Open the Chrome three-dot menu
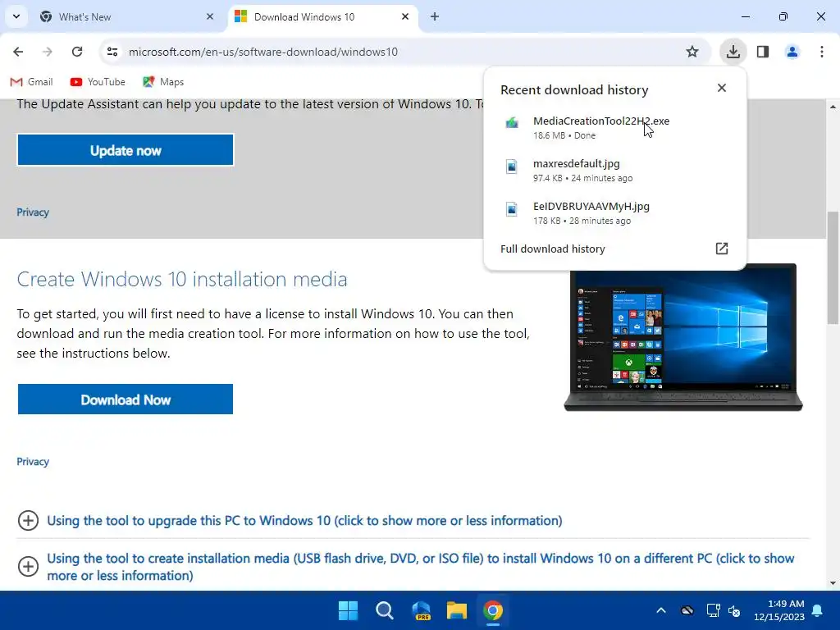Image resolution: width=840 pixels, height=630 pixels. pos(822,52)
